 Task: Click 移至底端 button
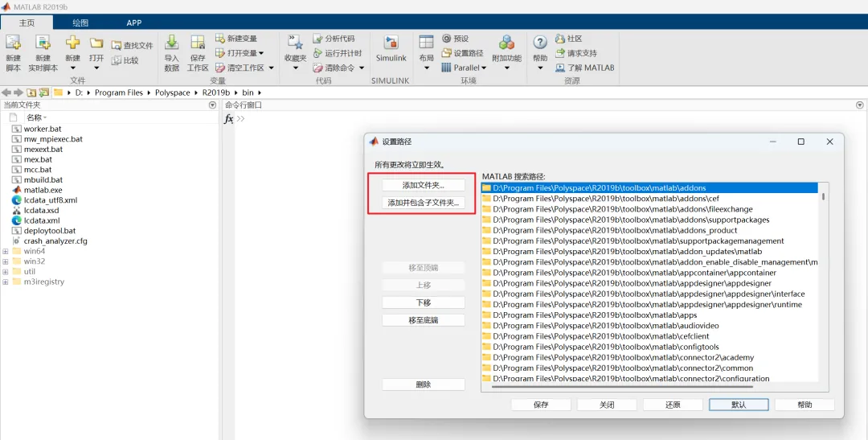coord(424,320)
